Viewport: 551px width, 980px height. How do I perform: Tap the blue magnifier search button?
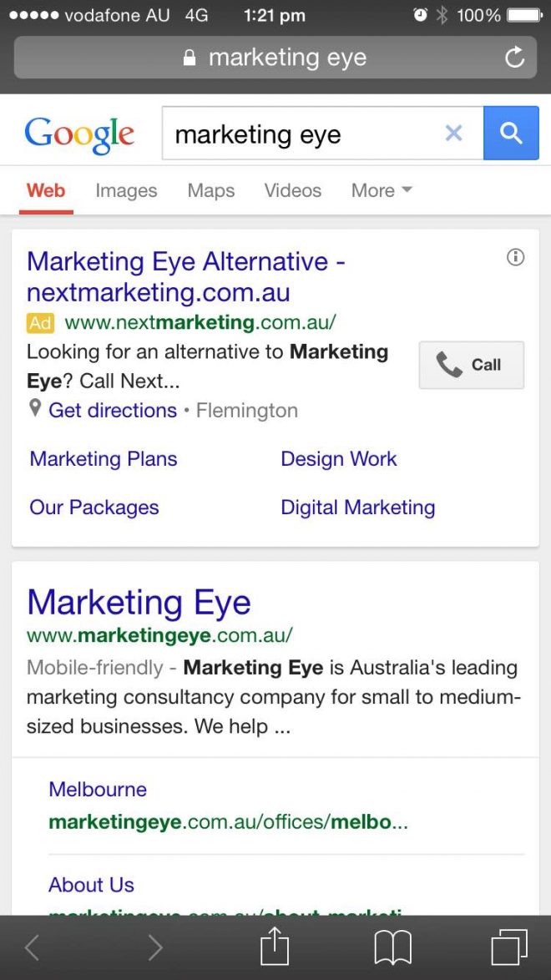[x=511, y=133]
